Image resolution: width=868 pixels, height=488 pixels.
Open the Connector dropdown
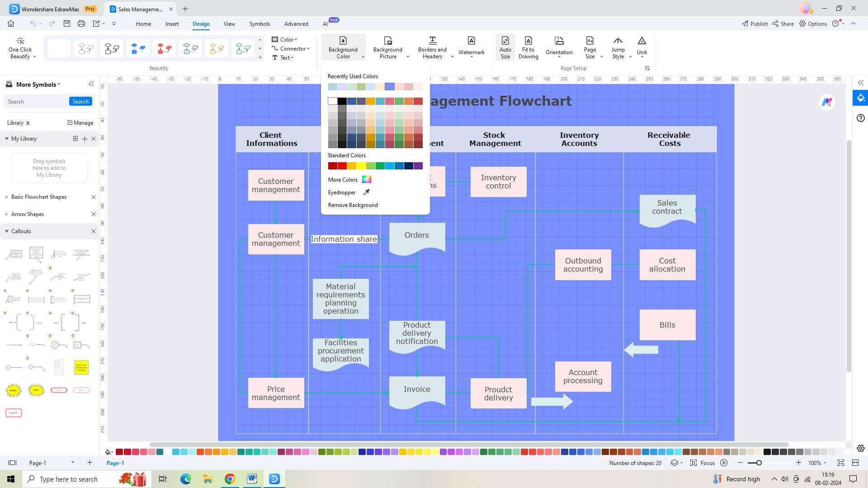292,49
